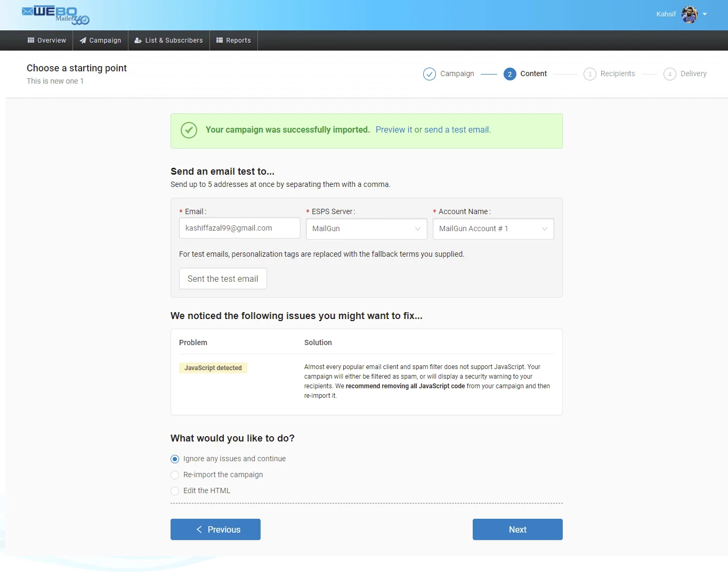Open user menu caret next to avatar

point(705,14)
